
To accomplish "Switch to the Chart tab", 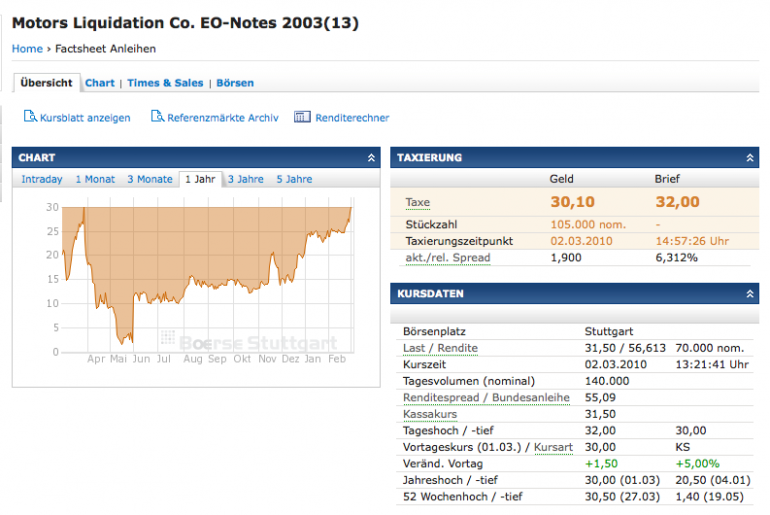I will (100, 83).
